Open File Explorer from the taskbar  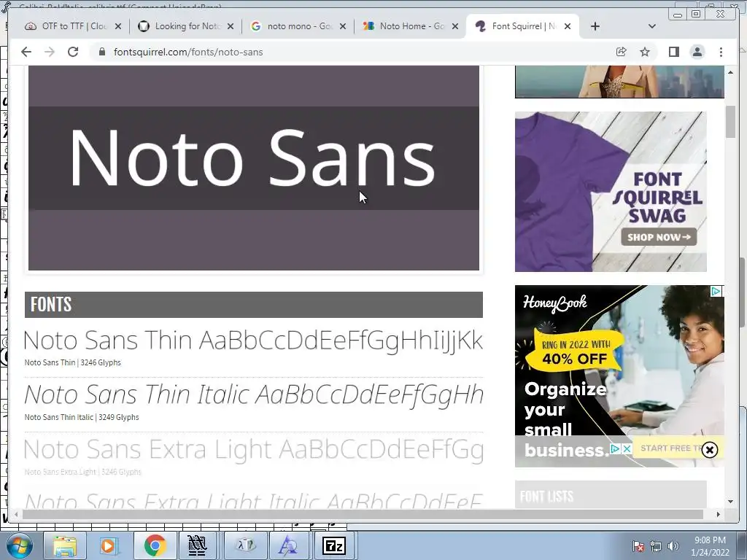[x=64, y=545]
